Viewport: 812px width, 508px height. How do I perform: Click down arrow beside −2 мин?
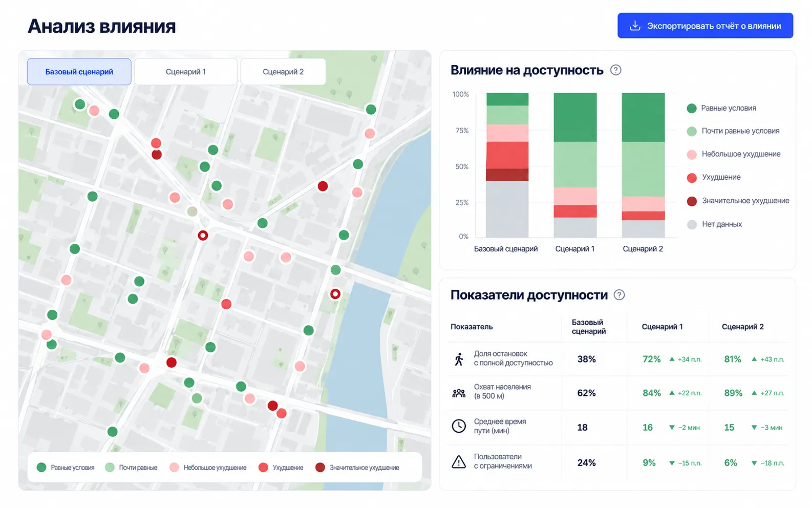(x=672, y=428)
